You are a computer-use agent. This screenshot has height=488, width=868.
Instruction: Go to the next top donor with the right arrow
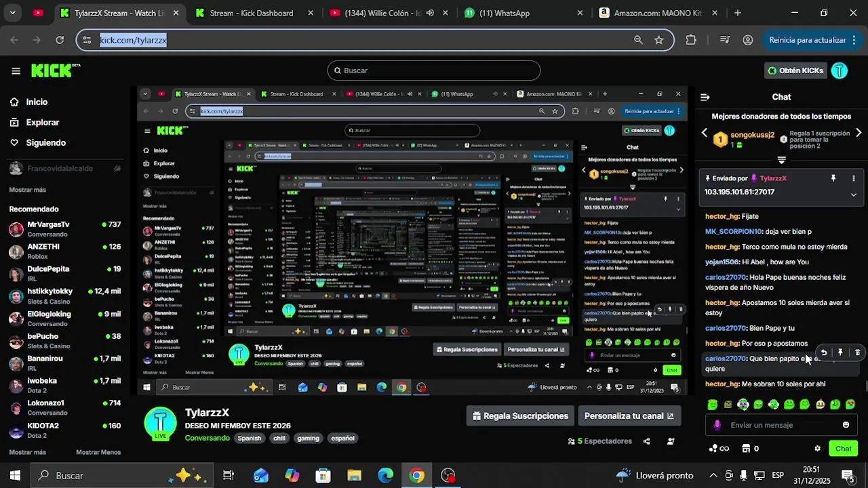click(859, 133)
